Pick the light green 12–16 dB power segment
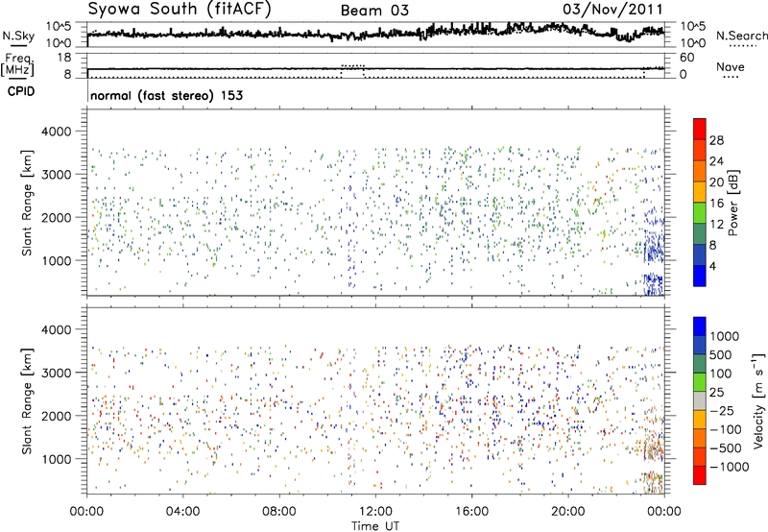768x532 pixels. [x=700, y=212]
